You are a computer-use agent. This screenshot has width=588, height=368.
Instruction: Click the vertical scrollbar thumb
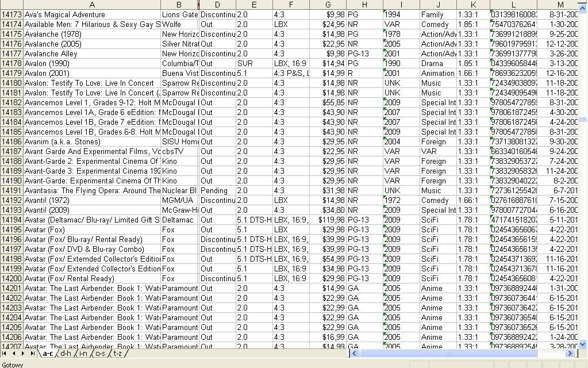pyautogui.click(x=582, y=119)
